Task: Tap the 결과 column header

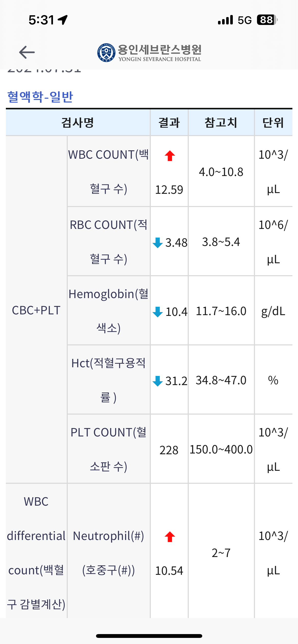Action: pyautogui.click(x=169, y=123)
